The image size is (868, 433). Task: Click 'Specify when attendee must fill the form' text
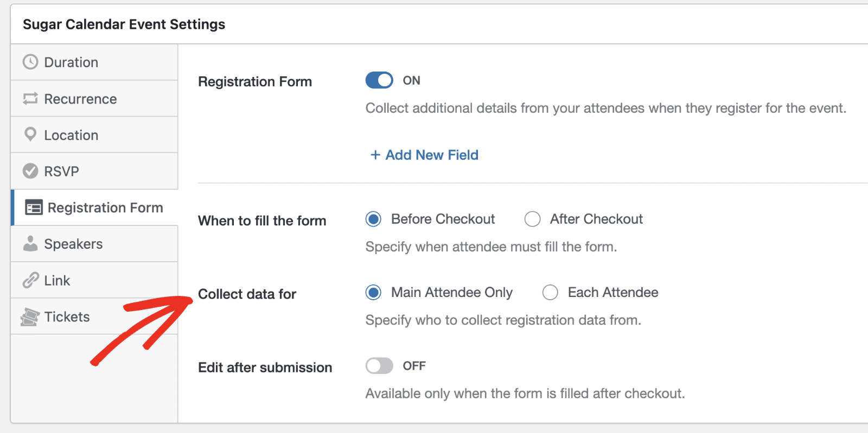pos(491,247)
